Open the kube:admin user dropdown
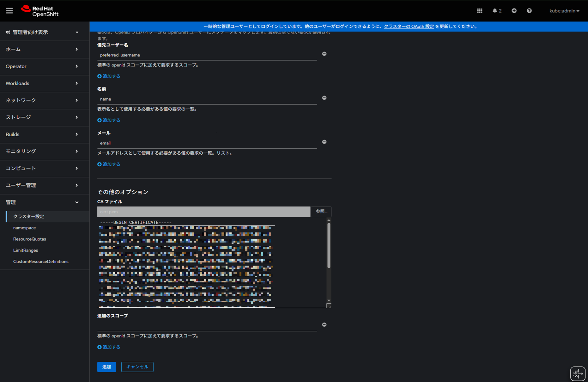 click(564, 11)
